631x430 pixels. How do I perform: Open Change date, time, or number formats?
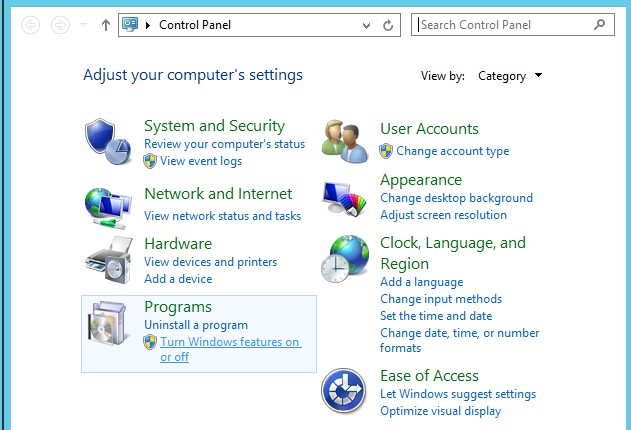[x=460, y=340]
